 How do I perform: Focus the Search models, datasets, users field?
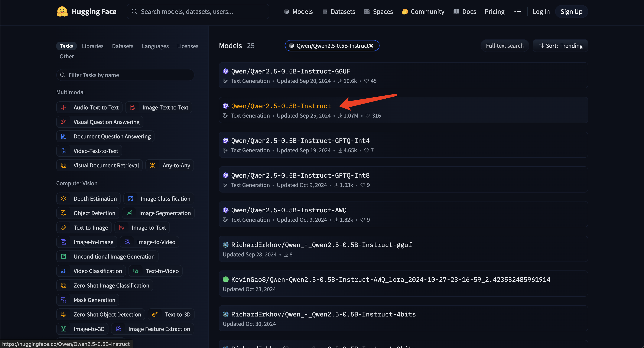tap(198, 12)
